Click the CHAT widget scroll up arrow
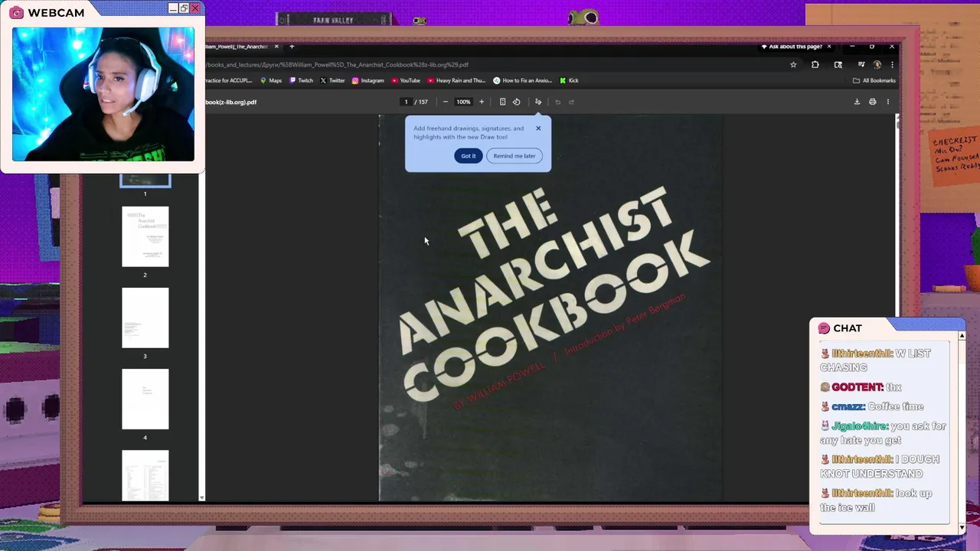Viewport: 980px width, 551px height. click(x=962, y=336)
